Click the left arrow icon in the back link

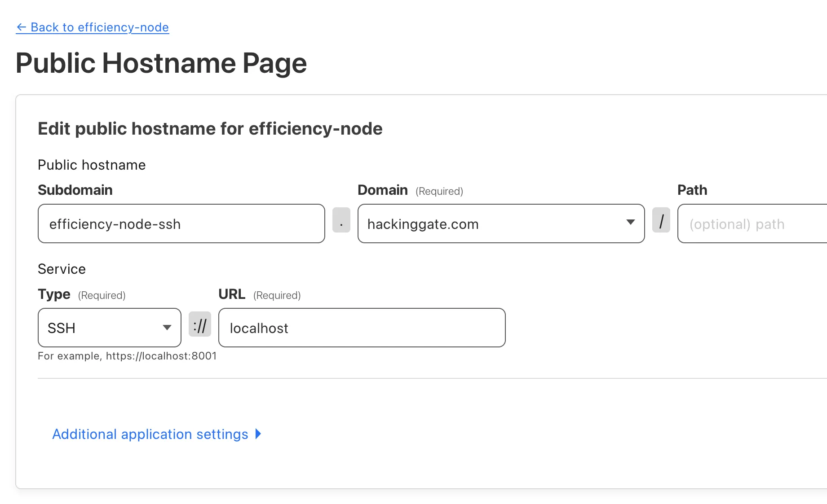[21, 27]
